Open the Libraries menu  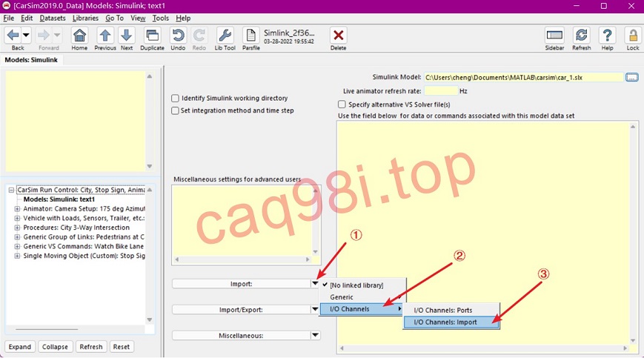coord(85,18)
